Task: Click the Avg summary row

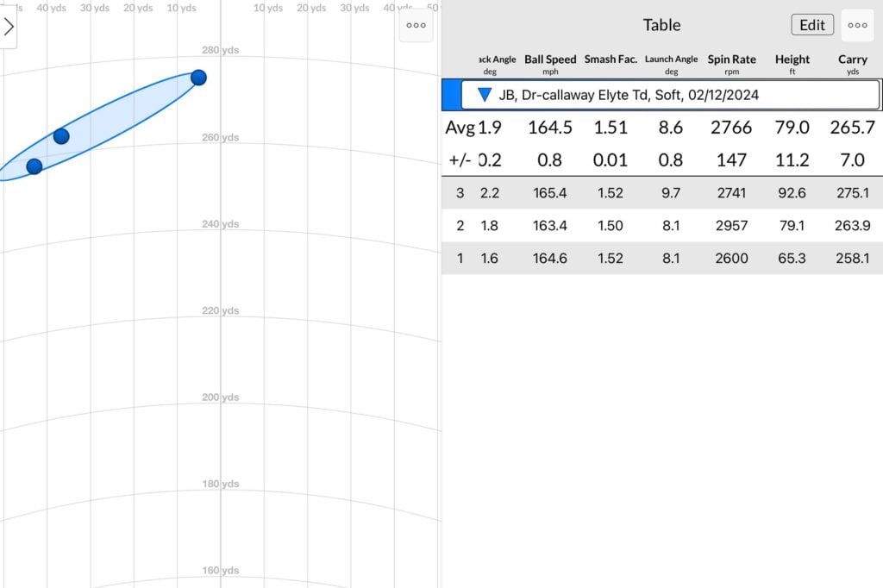Action: tap(661, 128)
